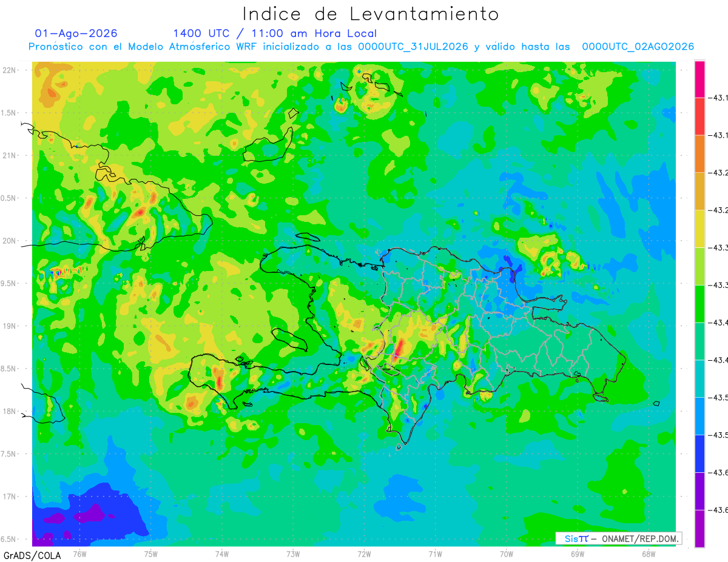
Task: Select the yellow swatch in the color legend
Action: (x=699, y=229)
